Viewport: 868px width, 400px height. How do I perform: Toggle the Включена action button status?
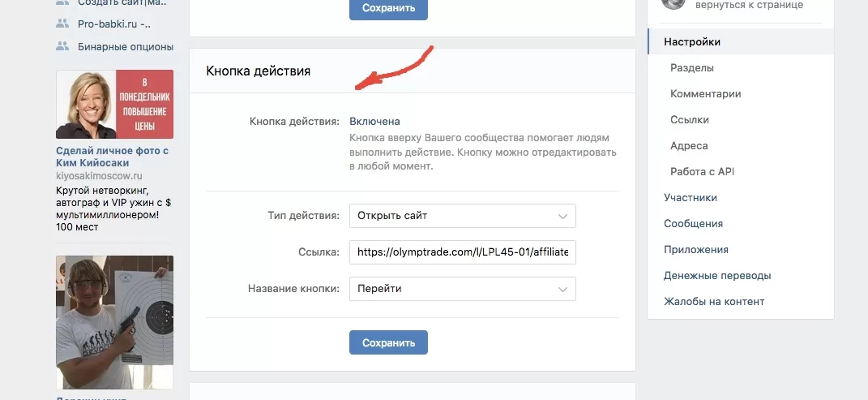(374, 121)
